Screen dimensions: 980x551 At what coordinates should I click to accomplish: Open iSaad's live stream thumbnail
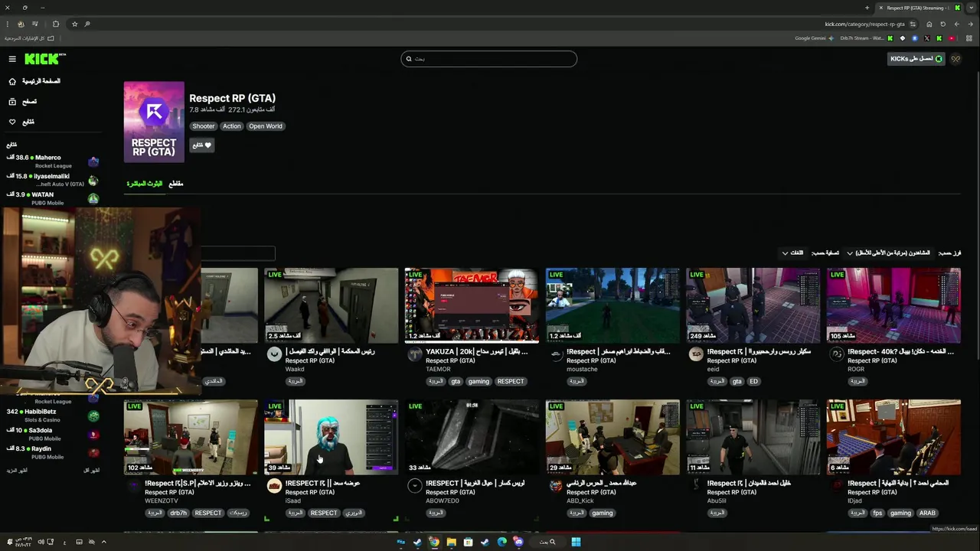332,437
